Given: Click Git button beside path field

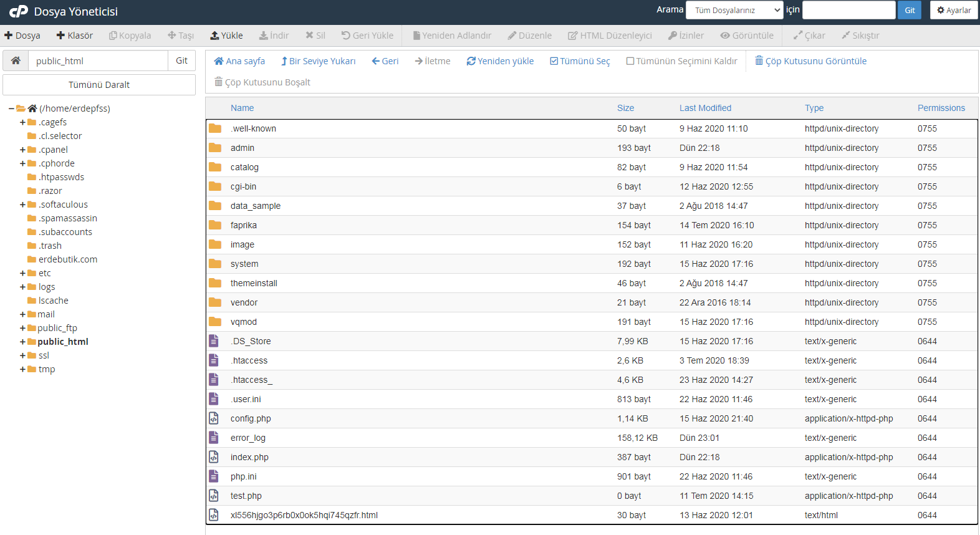Looking at the screenshot, I should [181, 60].
